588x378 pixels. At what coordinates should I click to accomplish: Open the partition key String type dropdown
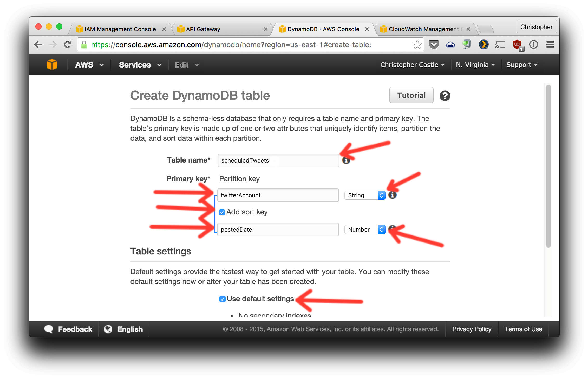[x=364, y=195]
